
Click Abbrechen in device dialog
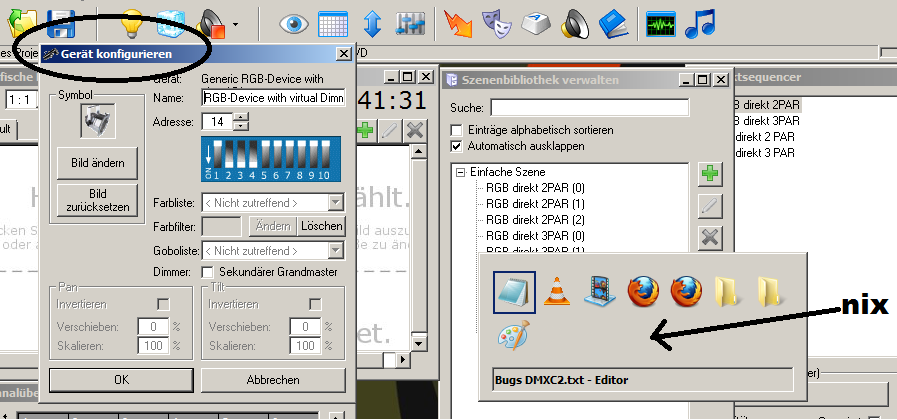point(272,380)
